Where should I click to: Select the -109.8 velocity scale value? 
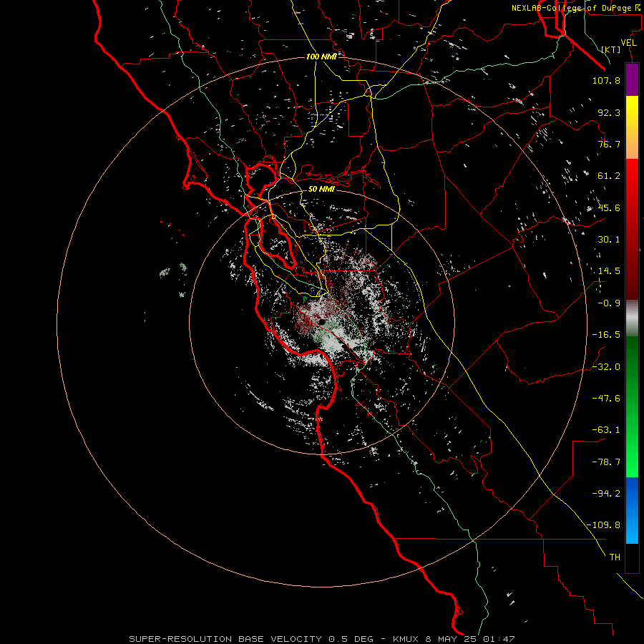(x=603, y=525)
